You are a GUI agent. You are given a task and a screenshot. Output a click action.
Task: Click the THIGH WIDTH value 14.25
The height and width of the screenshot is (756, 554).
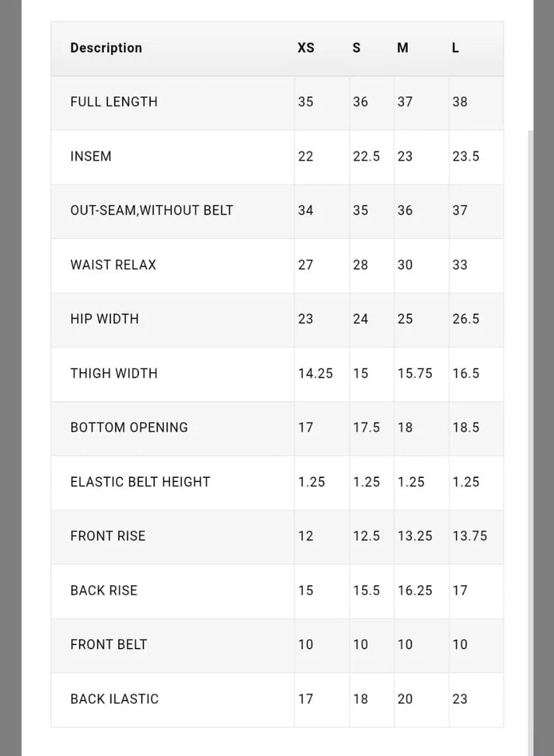point(315,373)
